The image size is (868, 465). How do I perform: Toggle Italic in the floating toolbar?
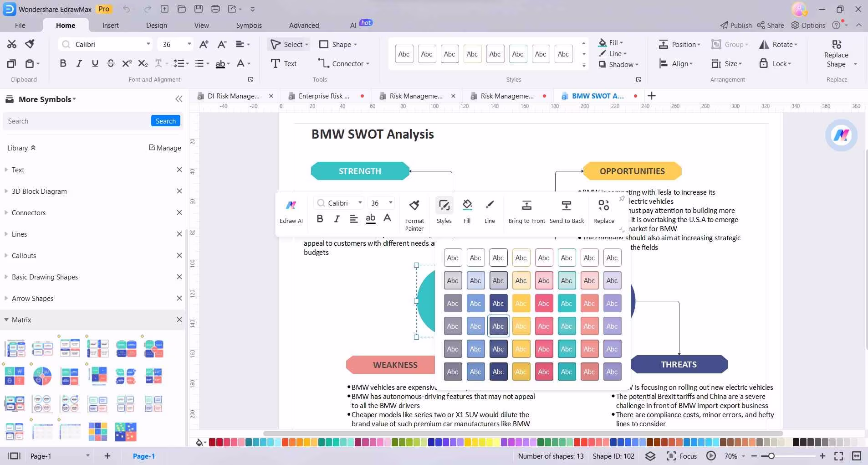tap(337, 219)
